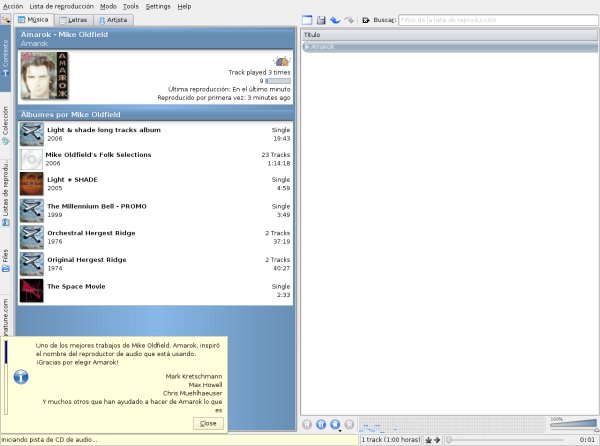The image size is (600, 446).
Task: Adjust the volume slider at 100%
Action: click(x=573, y=425)
